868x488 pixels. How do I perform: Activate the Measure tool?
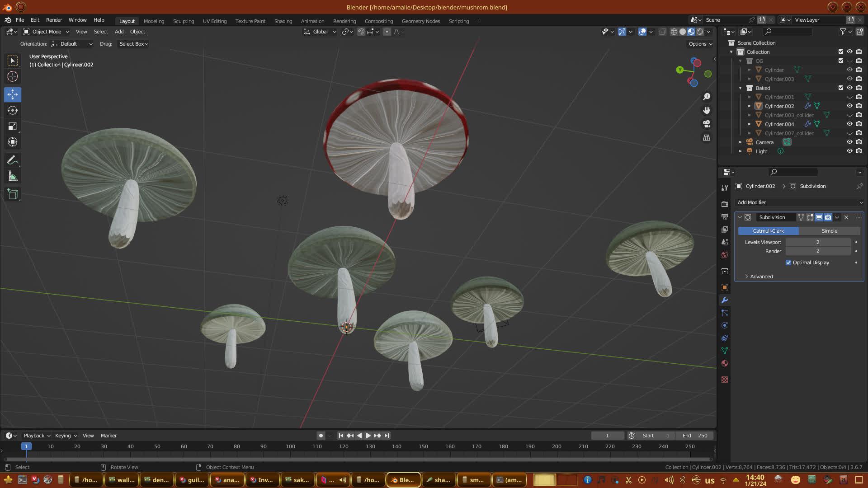coord(13,177)
